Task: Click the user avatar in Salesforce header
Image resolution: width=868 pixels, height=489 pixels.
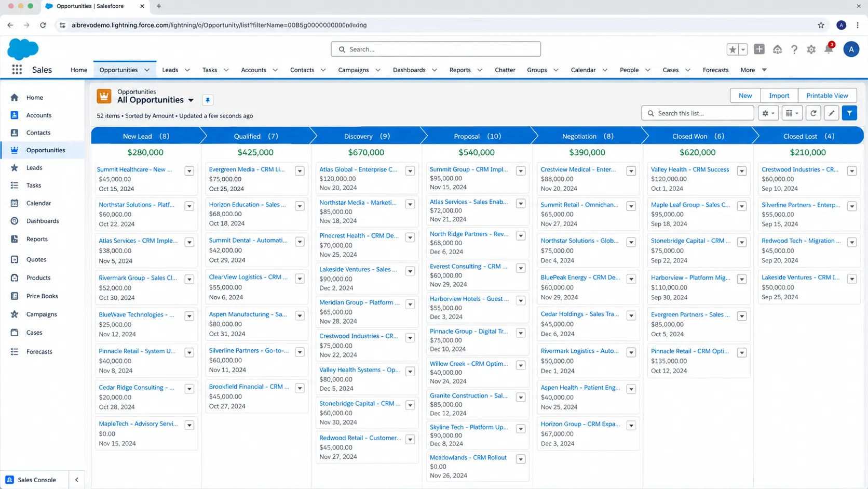Action: click(x=851, y=49)
